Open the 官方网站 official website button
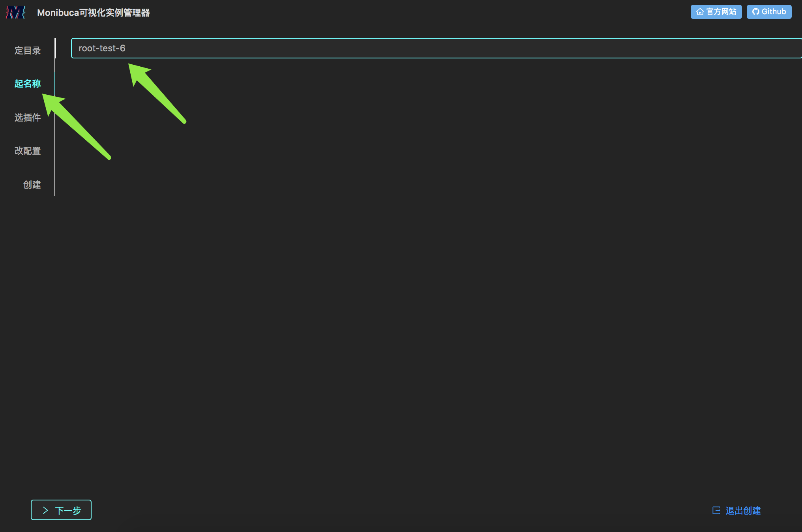 point(716,12)
